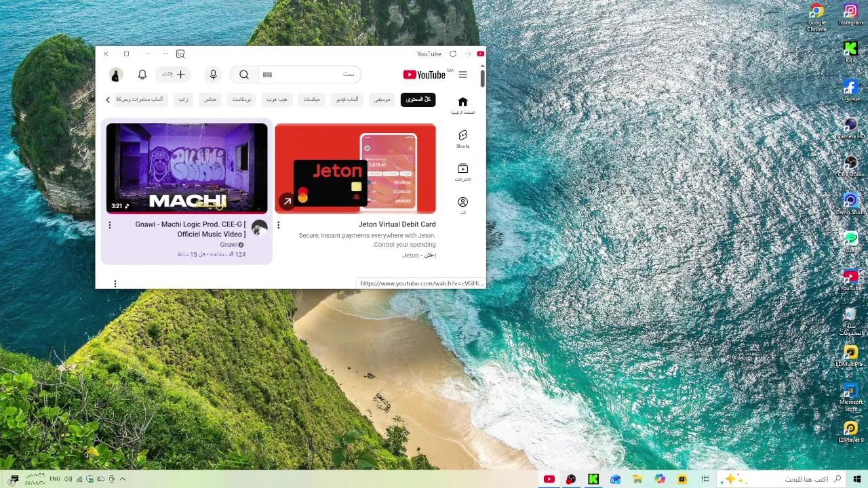Click the Create plus button

[173, 75]
